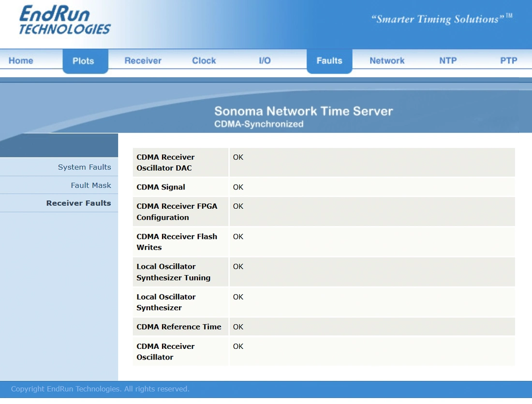Open the Fault Mask page
This screenshot has height=404, width=532.
point(91,186)
